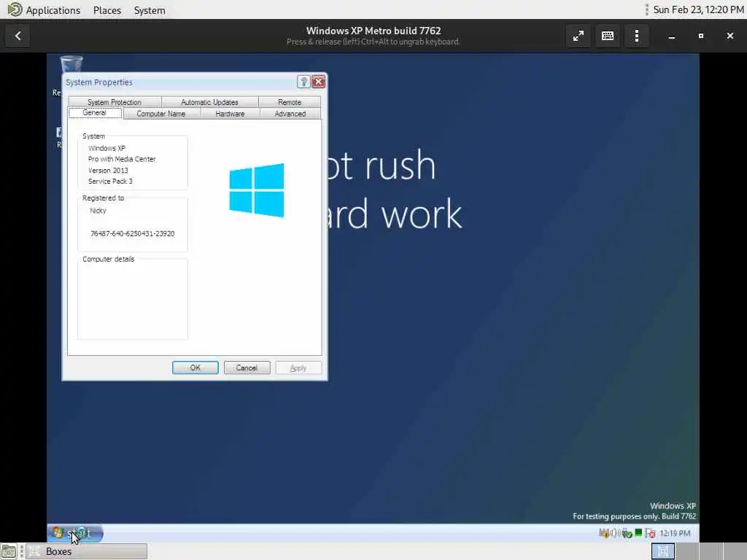
Task: Click the red security shield tray icon
Action: tap(650, 533)
